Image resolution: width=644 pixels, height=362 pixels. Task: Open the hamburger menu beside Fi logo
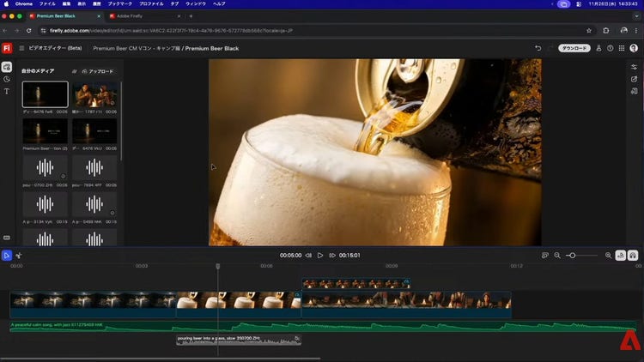click(21, 48)
